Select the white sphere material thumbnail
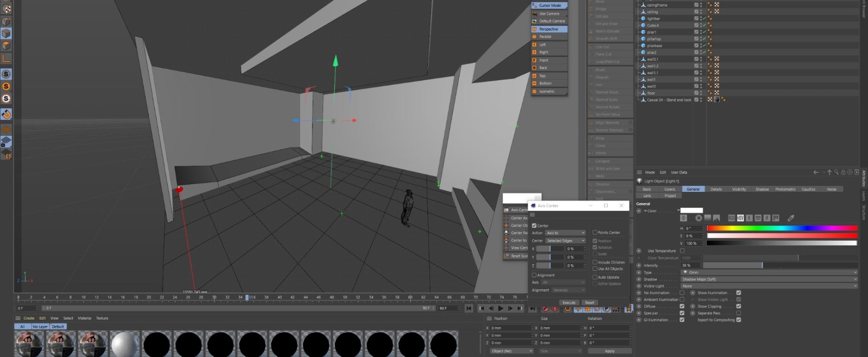The image size is (868, 357). point(125,344)
